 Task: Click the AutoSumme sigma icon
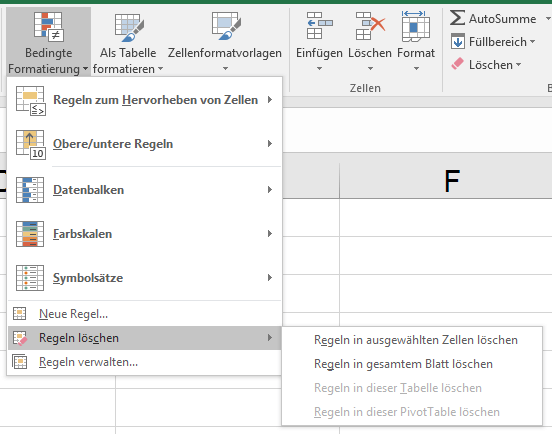[x=457, y=18]
